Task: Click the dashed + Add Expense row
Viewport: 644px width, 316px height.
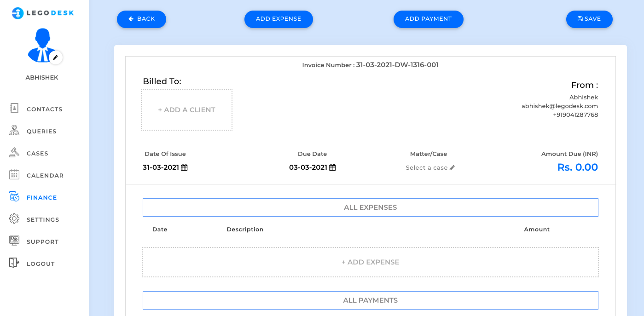Action: [x=370, y=262]
